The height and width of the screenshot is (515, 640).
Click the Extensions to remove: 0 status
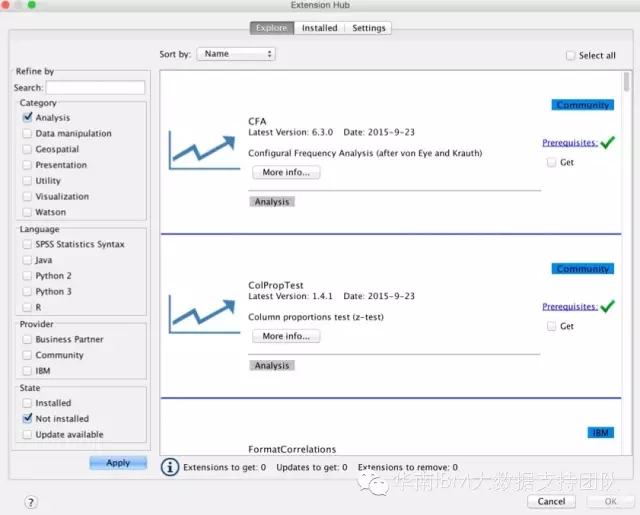pyautogui.click(x=408, y=467)
